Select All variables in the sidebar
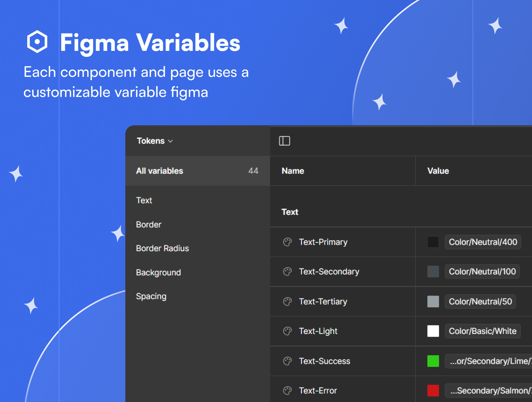The image size is (532, 402). tap(160, 171)
